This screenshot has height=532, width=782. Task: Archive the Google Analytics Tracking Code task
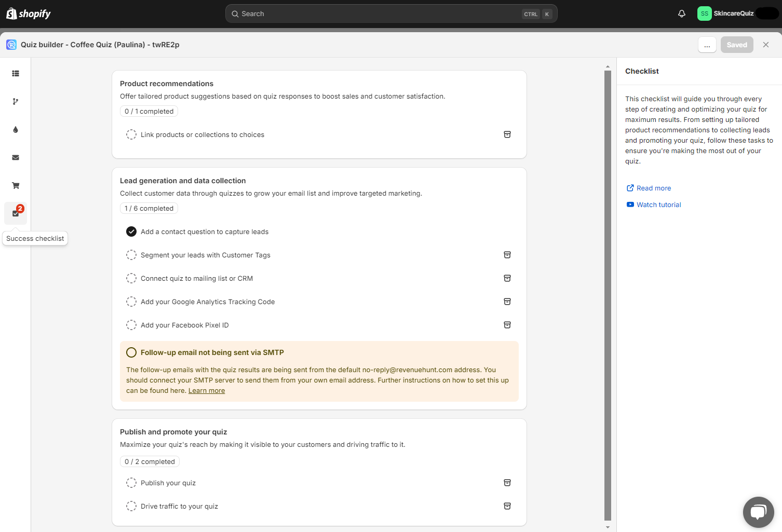tap(507, 302)
